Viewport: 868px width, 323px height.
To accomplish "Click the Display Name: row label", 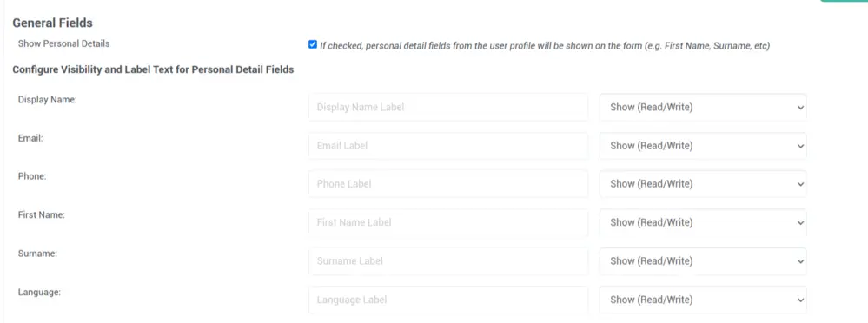I will click(x=47, y=100).
